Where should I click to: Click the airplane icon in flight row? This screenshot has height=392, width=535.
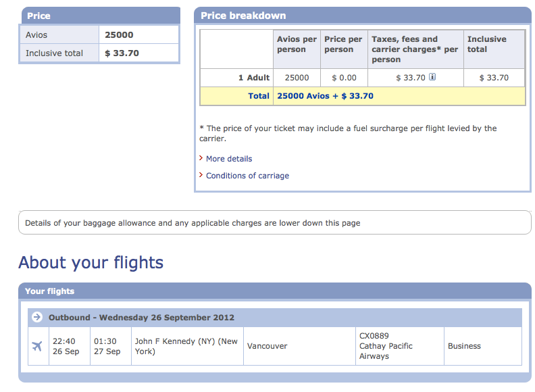coord(37,346)
